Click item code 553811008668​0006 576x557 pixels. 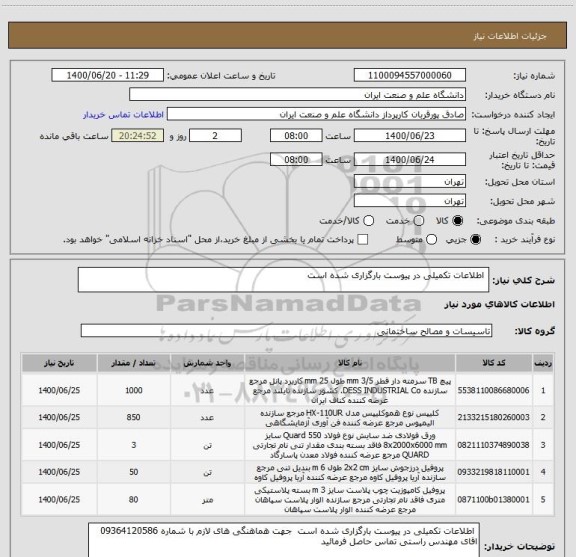click(493, 390)
